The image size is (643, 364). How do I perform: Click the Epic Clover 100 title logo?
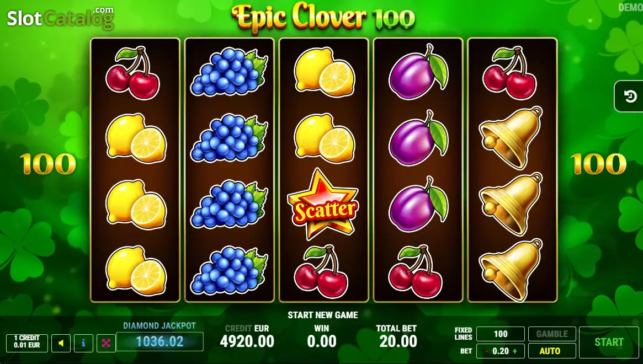[x=323, y=17]
